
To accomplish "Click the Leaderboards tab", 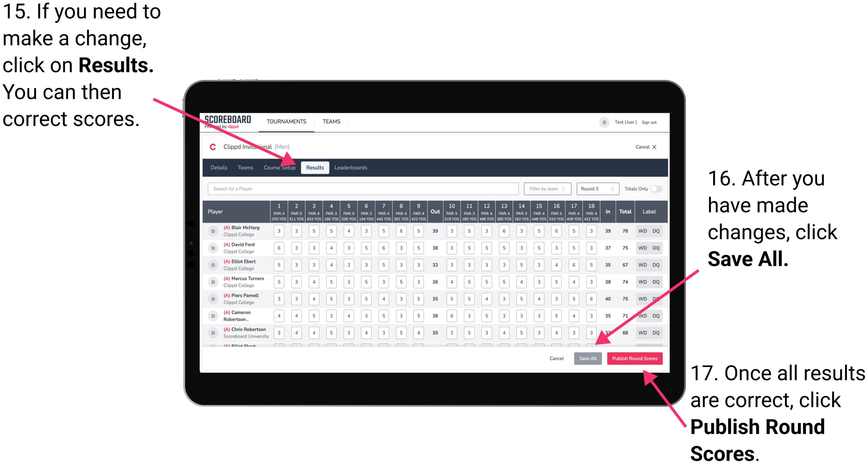I will coord(353,167).
